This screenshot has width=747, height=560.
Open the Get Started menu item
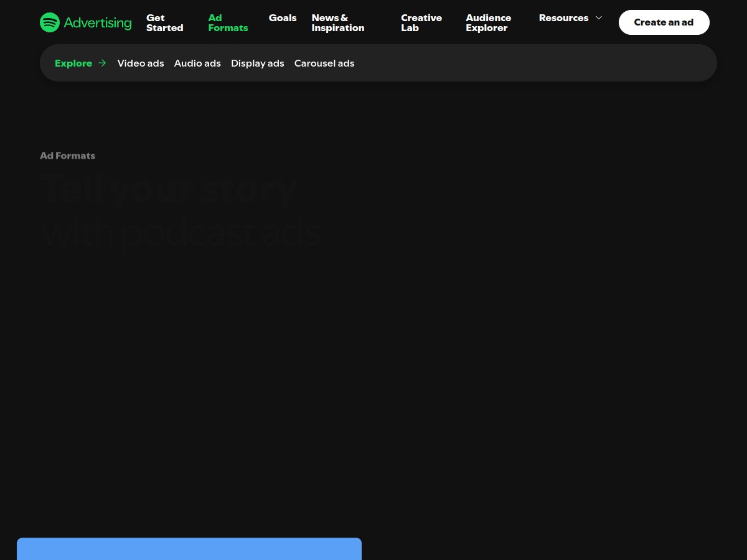(165, 23)
